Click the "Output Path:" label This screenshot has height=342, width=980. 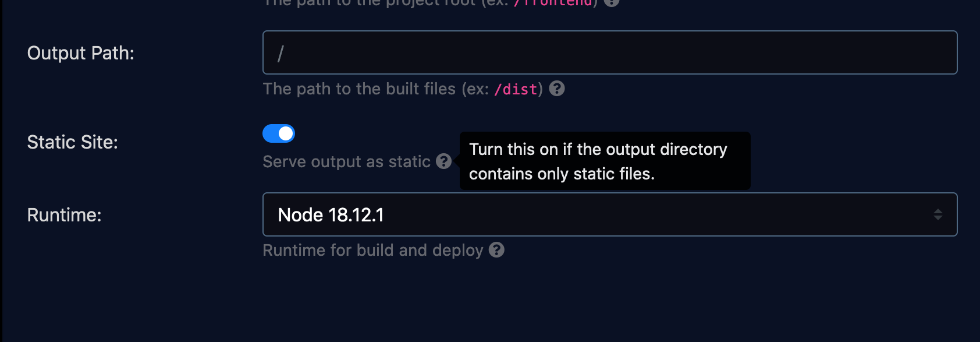(81, 53)
